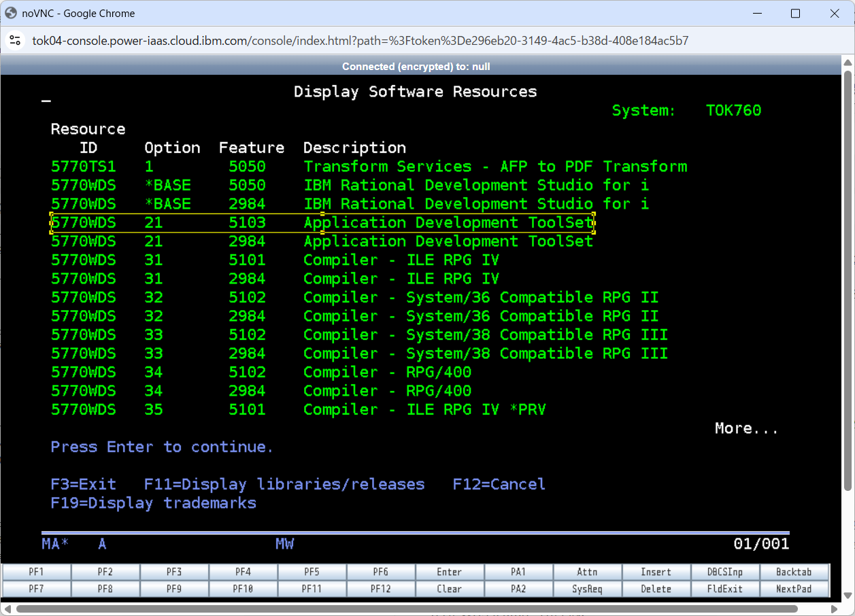Screen dimensions: 855x616
Task: Click option *BASE in the feature 5050 row
Action: pyautogui.click(x=168, y=185)
